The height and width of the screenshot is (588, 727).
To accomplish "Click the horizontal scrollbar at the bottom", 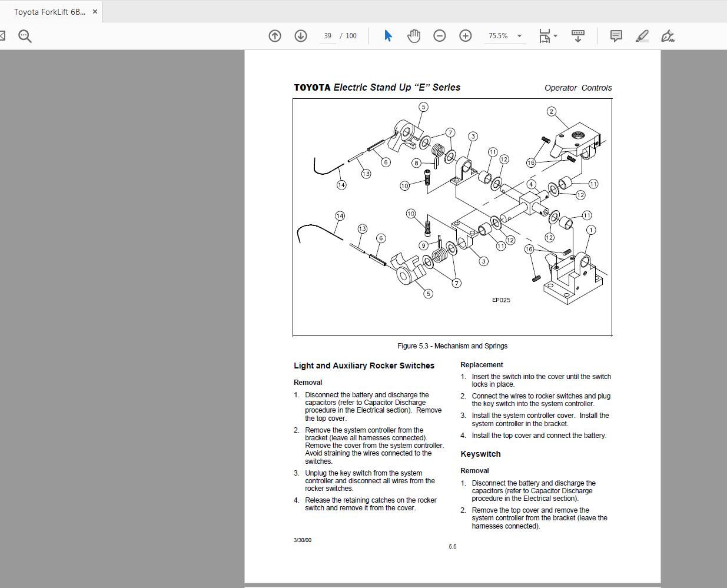I will [x=363, y=584].
